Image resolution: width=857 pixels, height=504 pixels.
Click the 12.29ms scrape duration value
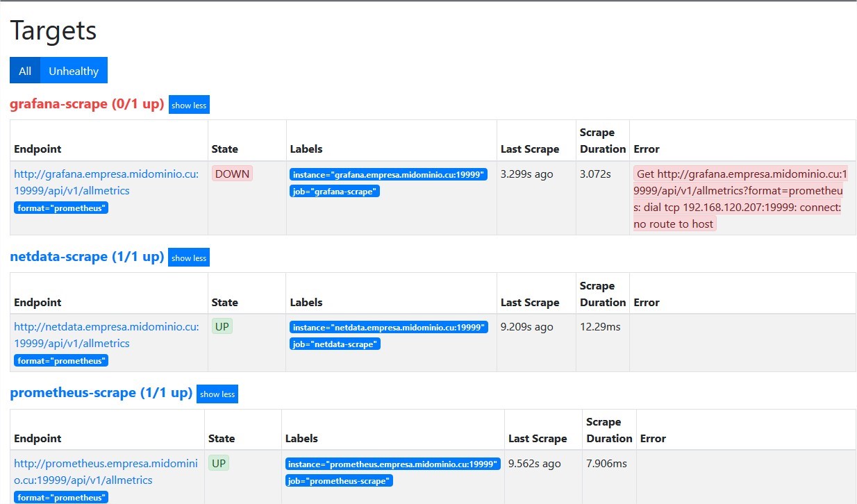[600, 327]
